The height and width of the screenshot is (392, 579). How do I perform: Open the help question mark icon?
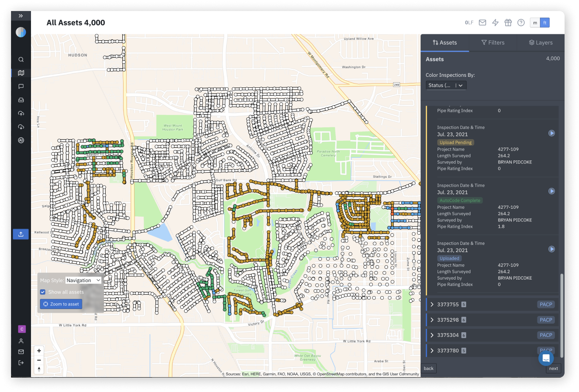(x=521, y=22)
